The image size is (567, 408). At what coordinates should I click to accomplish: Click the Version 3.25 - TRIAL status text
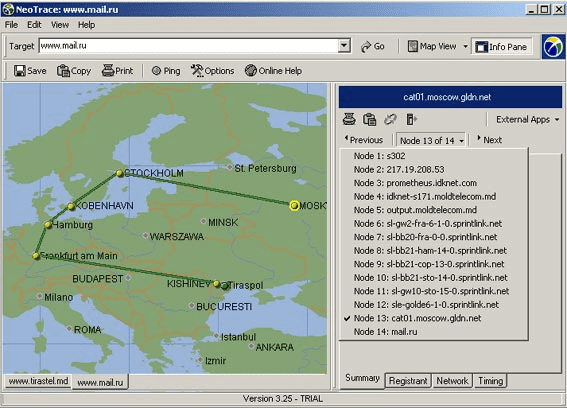[x=283, y=399]
